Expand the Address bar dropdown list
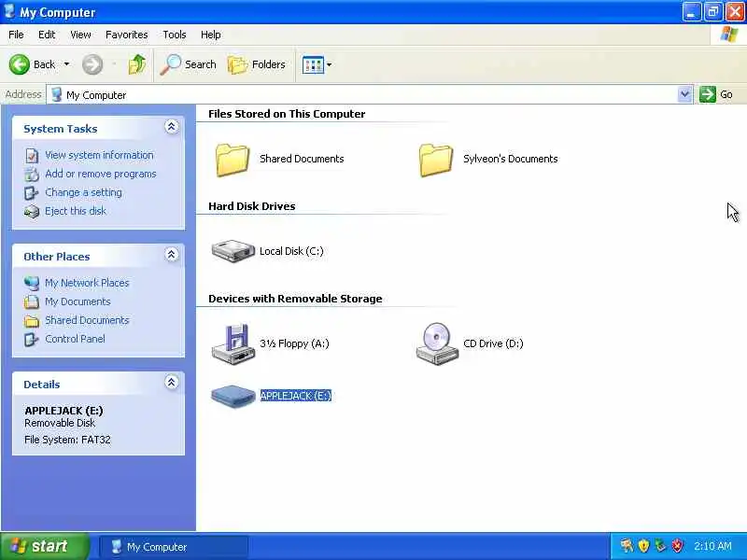747x560 pixels. pyautogui.click(x=684, y=94)
